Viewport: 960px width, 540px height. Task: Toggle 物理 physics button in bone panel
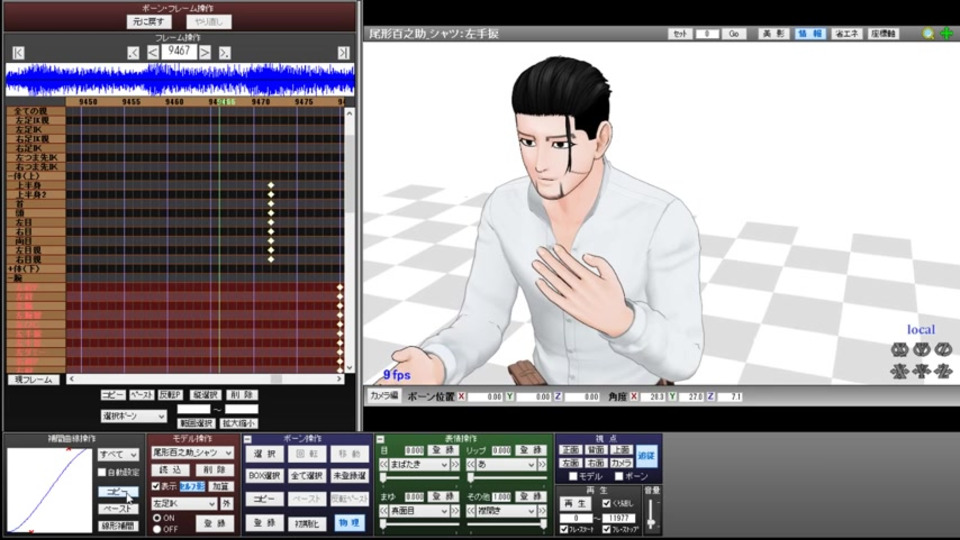tap(349, 523)
